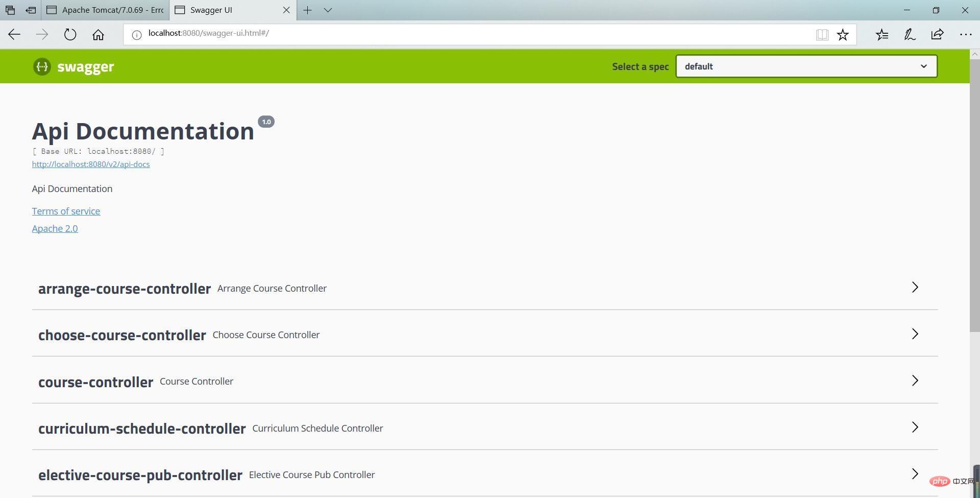Image resolution: width=980 pixels, height=498 pixels.
Task: Open the Favorites hub icon
Action: coord(882,35)
